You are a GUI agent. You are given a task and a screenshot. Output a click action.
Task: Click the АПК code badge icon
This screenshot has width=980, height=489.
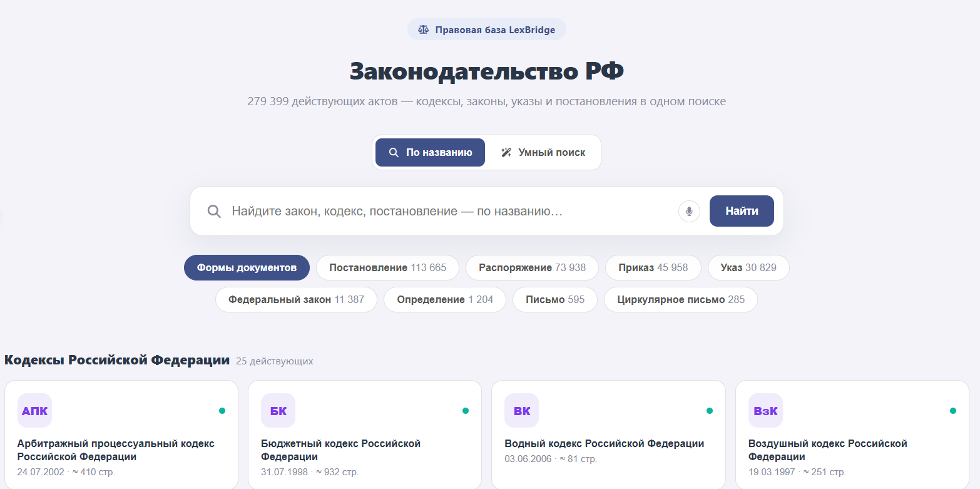click(34, 411)
